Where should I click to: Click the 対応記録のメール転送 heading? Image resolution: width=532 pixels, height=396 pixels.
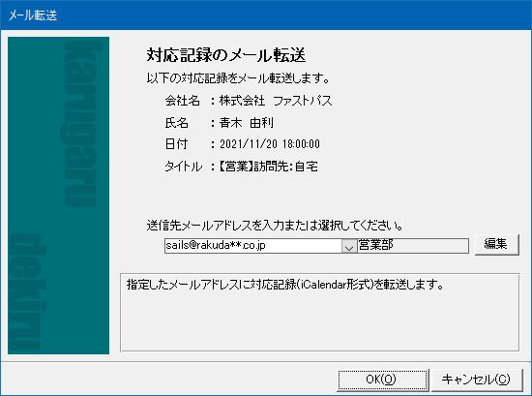[x=226, y=55]
